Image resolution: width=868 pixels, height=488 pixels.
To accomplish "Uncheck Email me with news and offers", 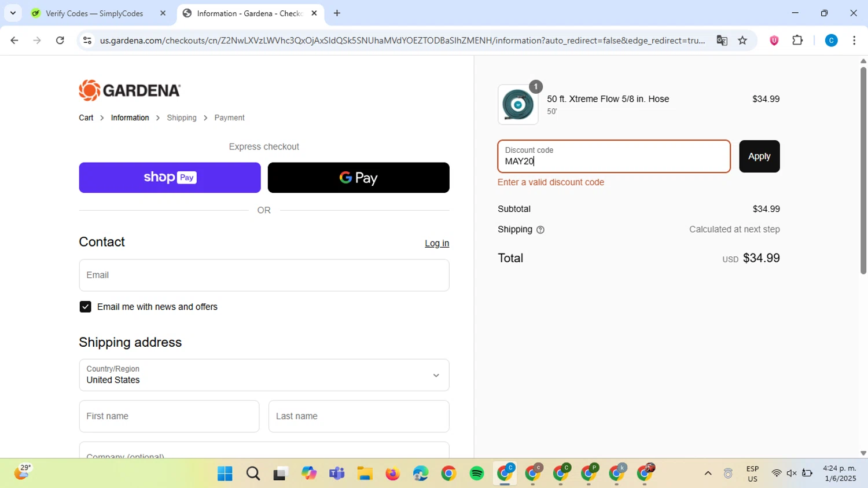I will (85, 307).
